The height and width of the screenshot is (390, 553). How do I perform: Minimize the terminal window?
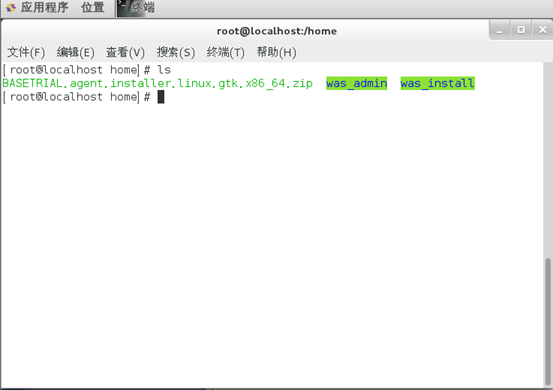499,30
